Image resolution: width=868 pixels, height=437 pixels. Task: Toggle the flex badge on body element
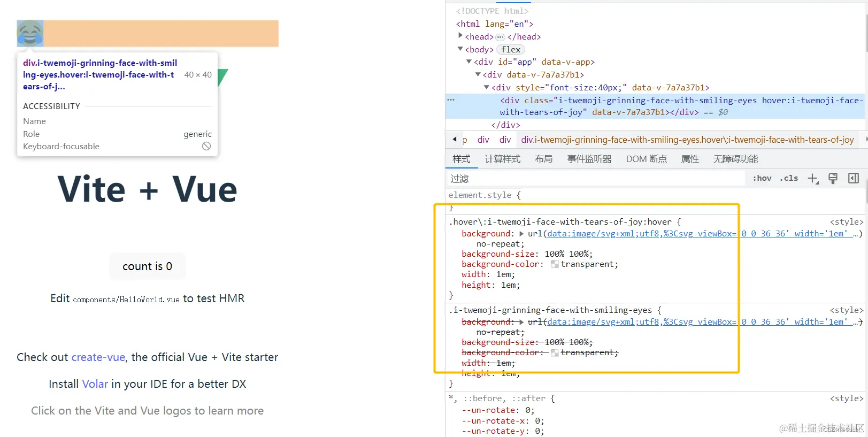pos(511,50)
